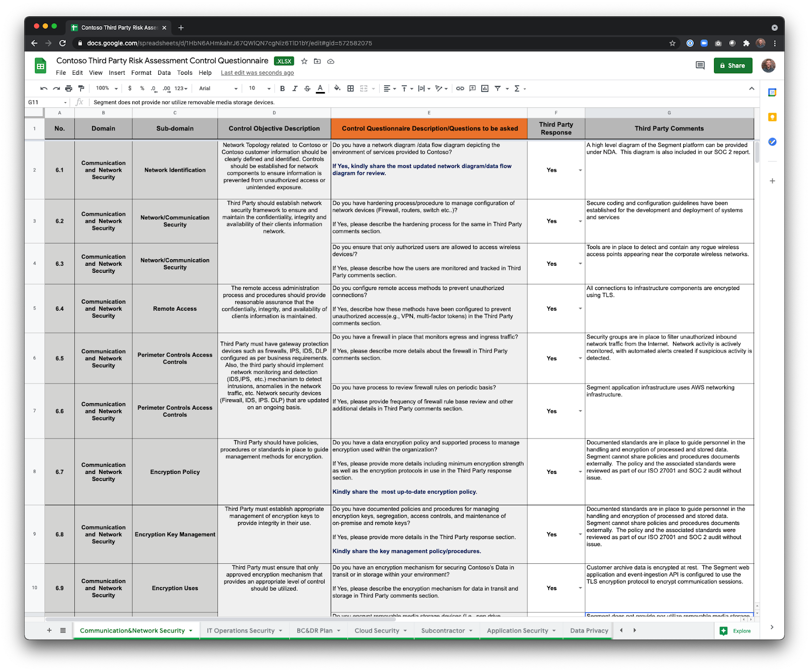Format as currency with the dollar icon
809x672 pixels.
(130, 88)
